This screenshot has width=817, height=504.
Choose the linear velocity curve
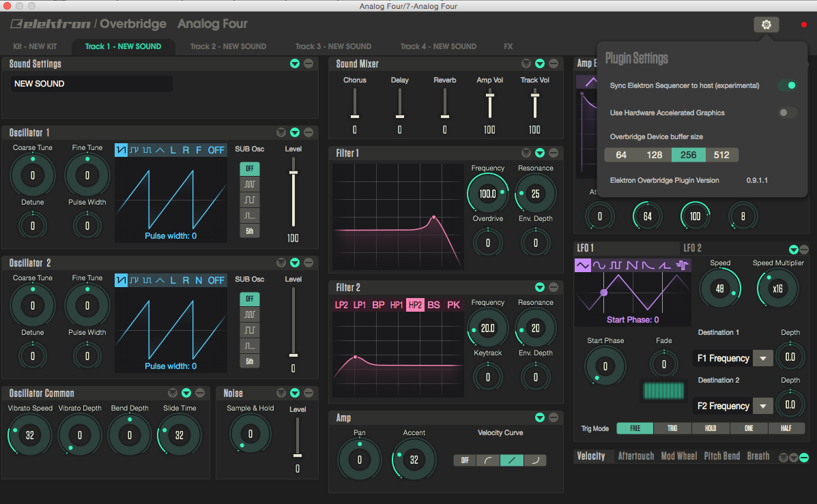512,460
